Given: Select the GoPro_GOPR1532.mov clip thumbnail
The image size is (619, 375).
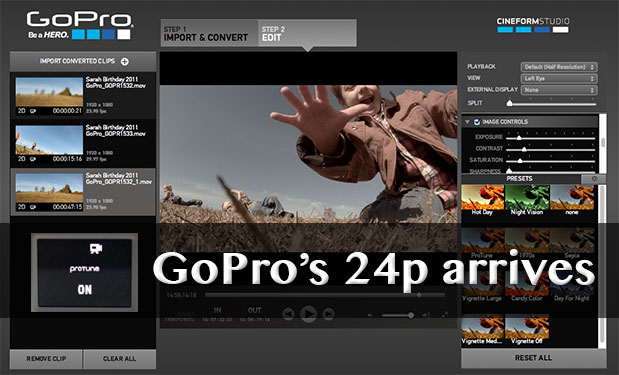Looking at the screenshot, I should click(x=49, y=92).
